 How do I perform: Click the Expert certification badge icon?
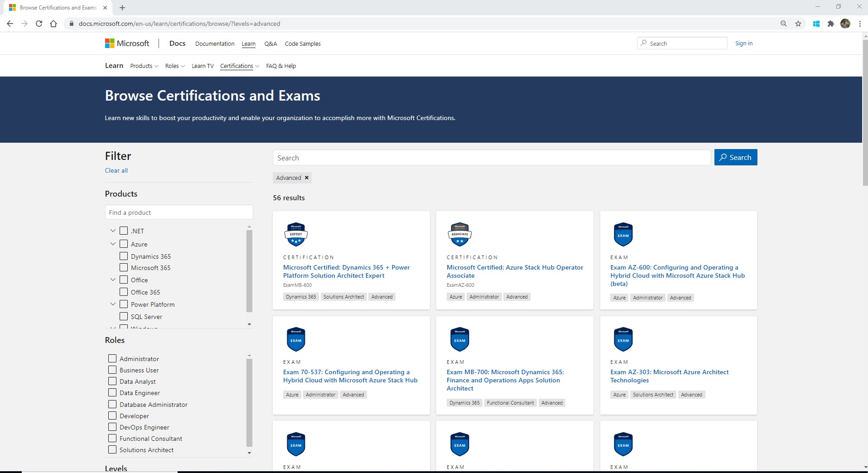click(296, 234)
